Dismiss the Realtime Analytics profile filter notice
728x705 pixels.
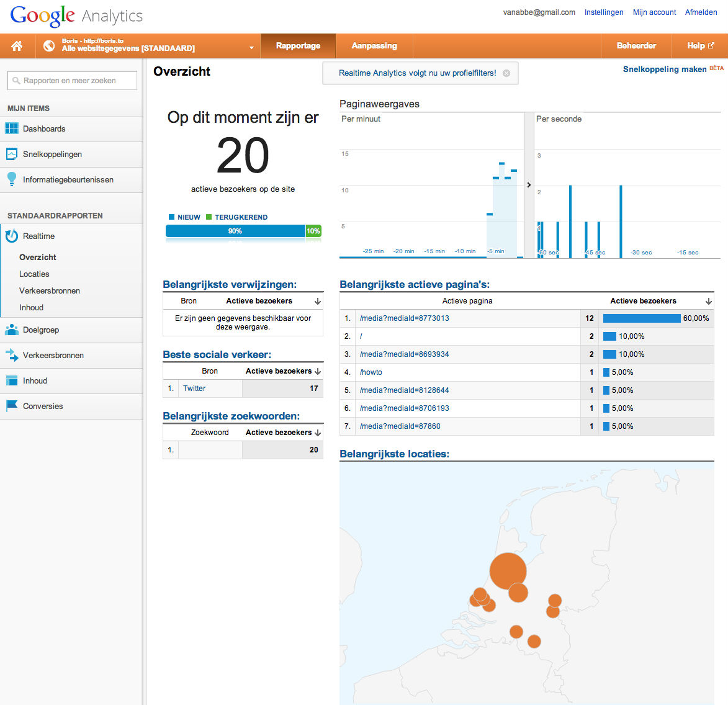(506, 73)
